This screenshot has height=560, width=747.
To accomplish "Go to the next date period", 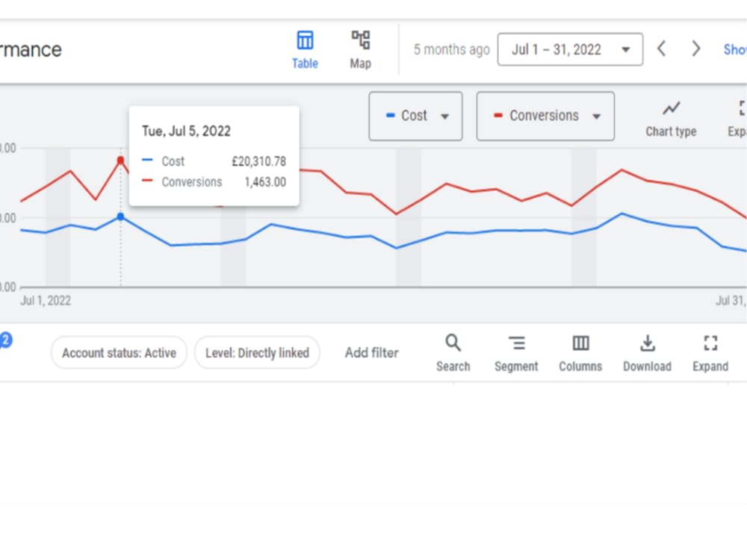I will coord(695,49).
